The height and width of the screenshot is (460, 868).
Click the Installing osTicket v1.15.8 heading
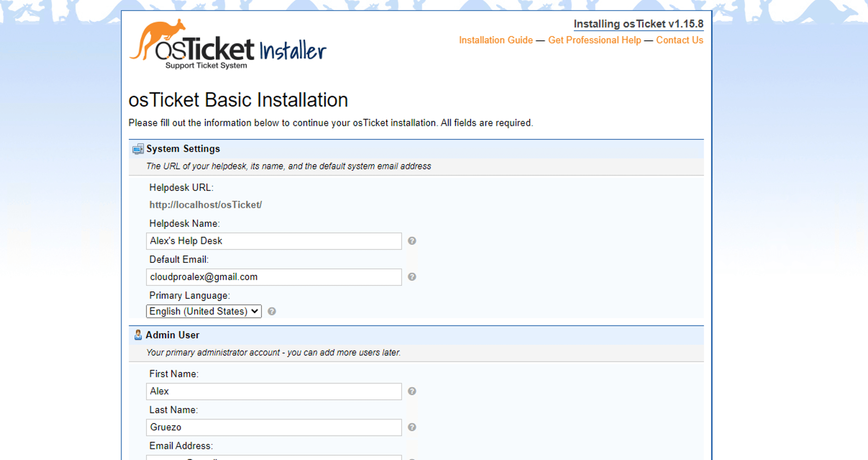pos(638,24)
